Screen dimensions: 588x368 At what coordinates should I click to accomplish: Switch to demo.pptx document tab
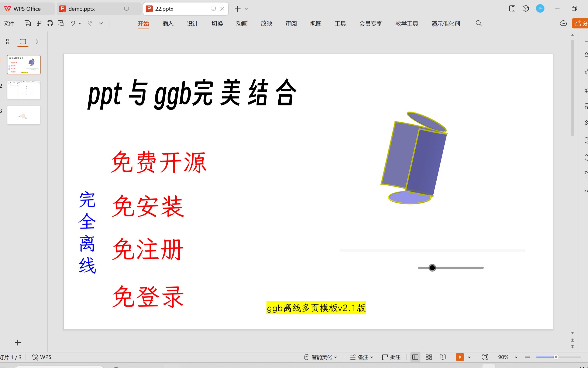[99, 9]
